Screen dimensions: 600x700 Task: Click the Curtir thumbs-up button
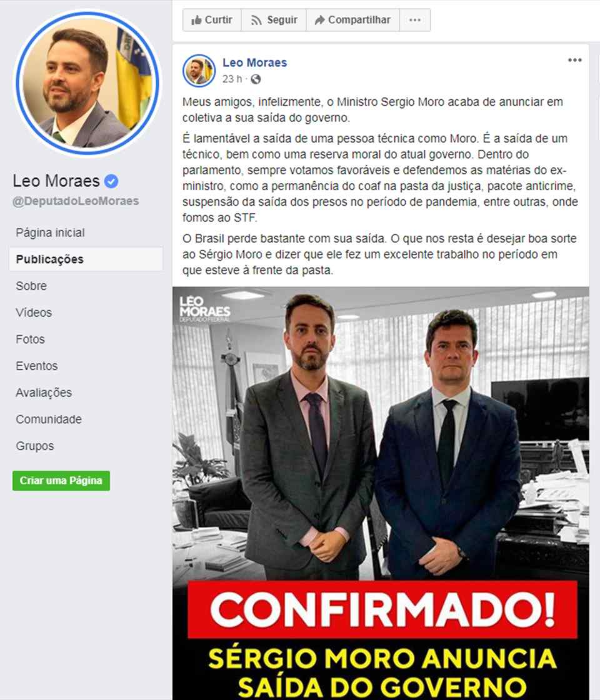tap(212, 20)
